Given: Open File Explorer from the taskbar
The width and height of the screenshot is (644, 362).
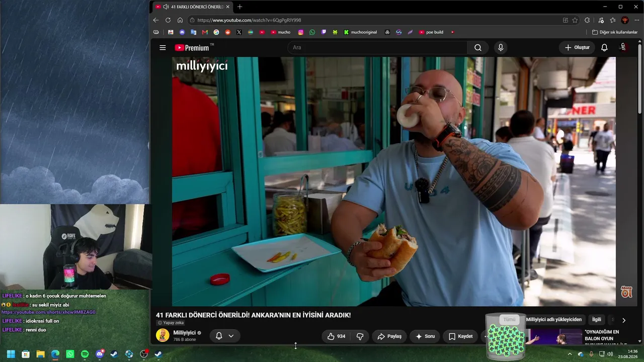Looking at the screenshot, I should point(40,354).
